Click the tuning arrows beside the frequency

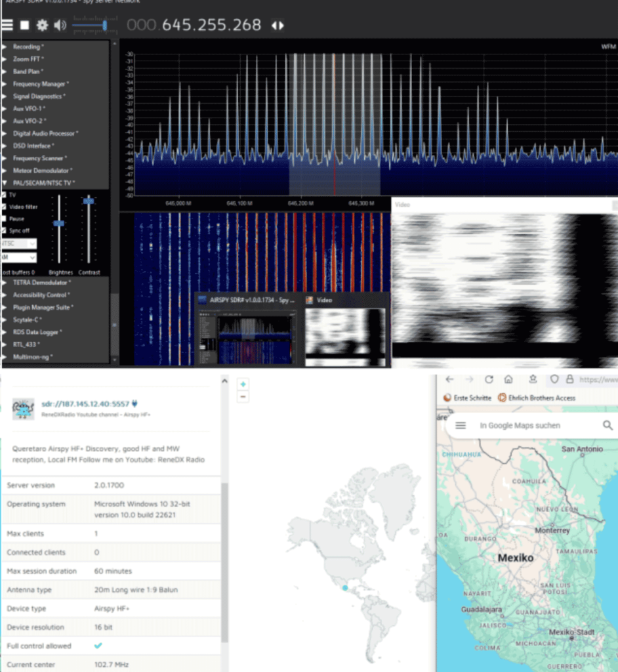click(x=278, y=26)
